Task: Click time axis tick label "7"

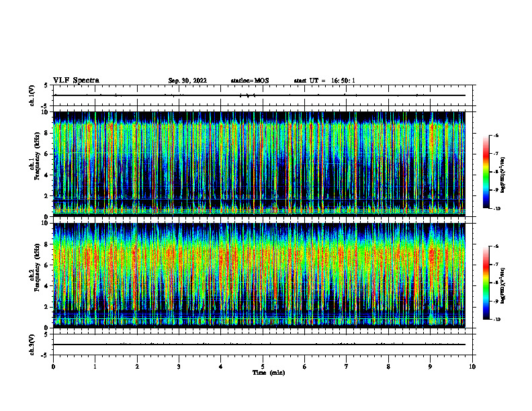Action: [347, 367]
